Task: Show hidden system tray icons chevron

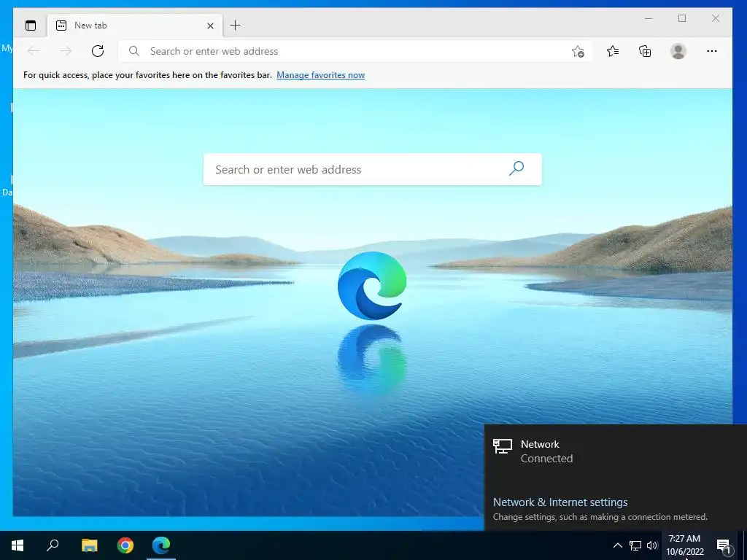Action: click(617, 545)
